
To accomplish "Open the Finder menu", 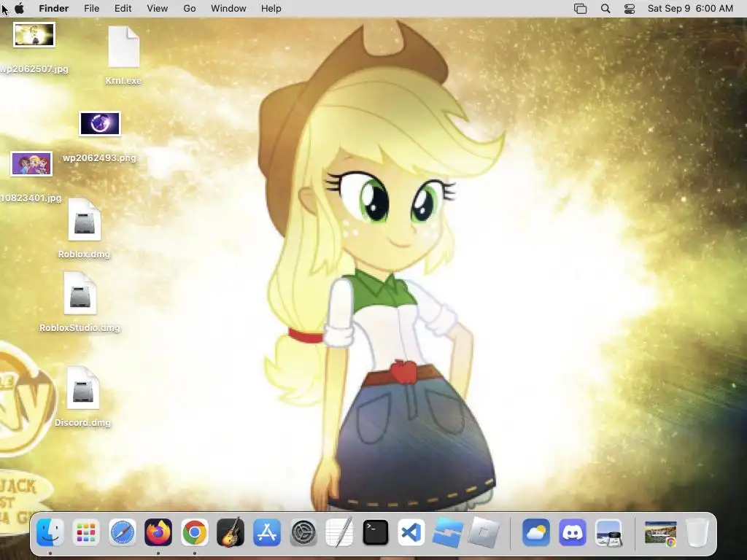I will point(54,9).
